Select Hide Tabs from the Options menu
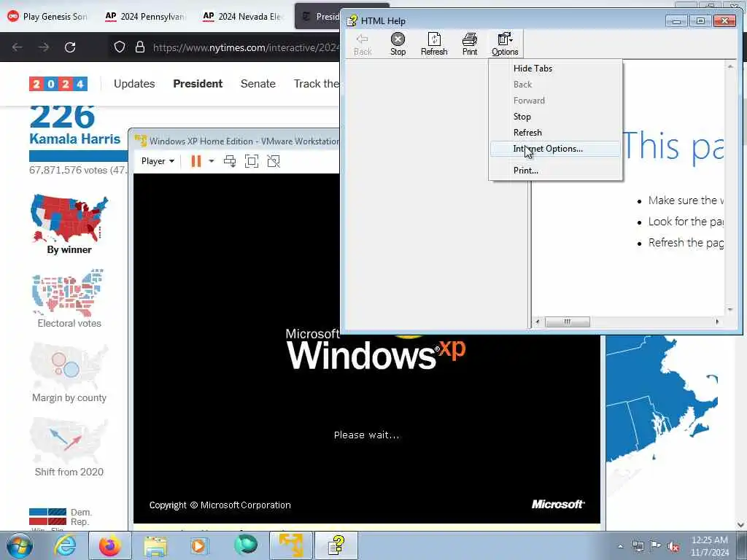Screen dimensions: 747x560 click(533, 68)
